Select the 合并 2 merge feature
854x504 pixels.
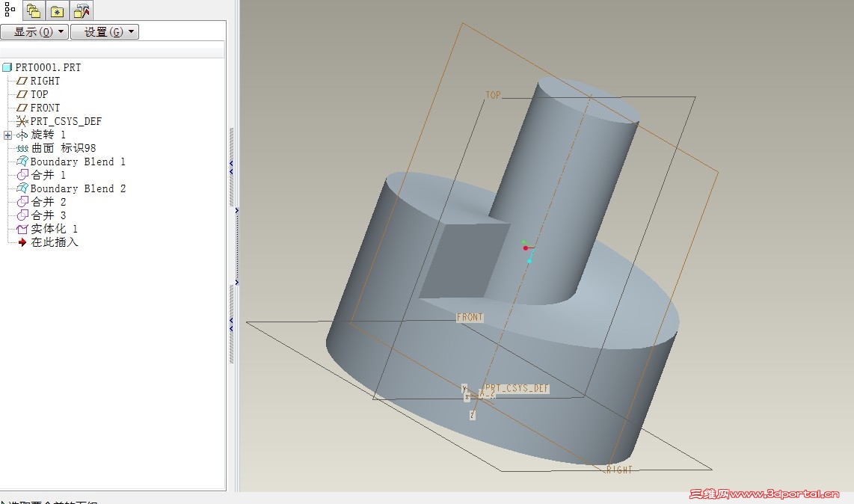(48, 202)
